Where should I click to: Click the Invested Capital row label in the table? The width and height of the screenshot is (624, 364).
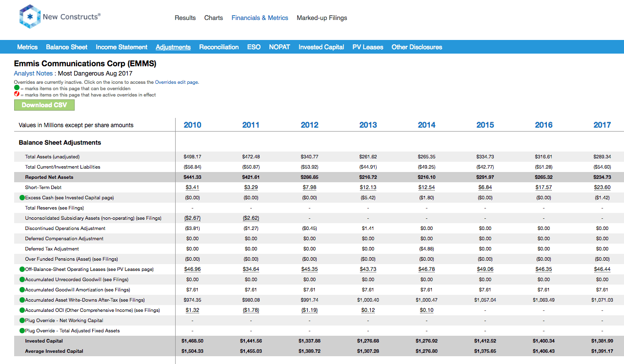[x=44, y=341]
